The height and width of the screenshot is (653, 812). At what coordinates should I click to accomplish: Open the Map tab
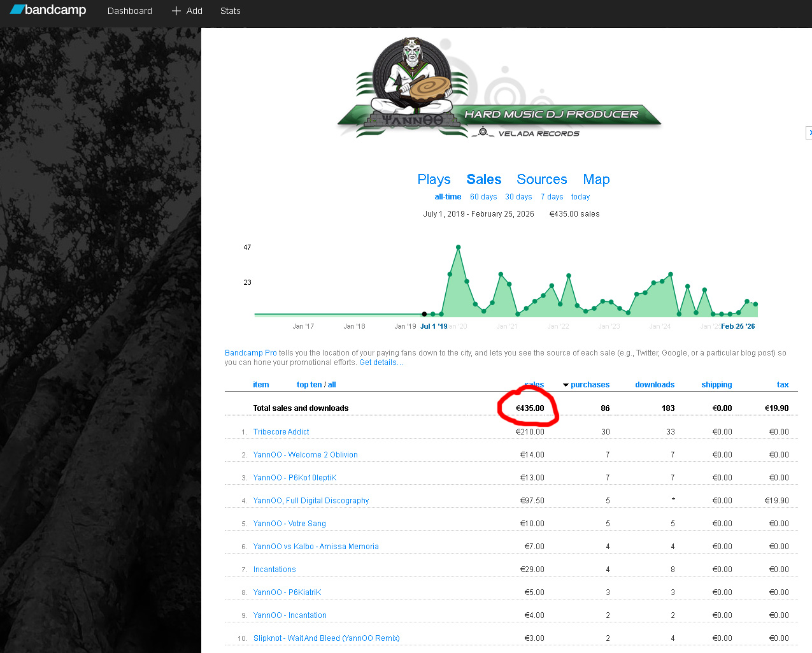pos(596,180)
